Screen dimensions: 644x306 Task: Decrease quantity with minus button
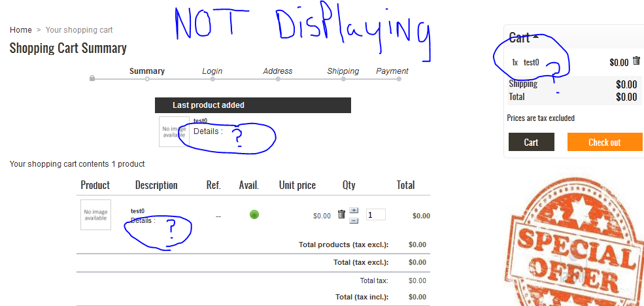click(x=354, y=220)
